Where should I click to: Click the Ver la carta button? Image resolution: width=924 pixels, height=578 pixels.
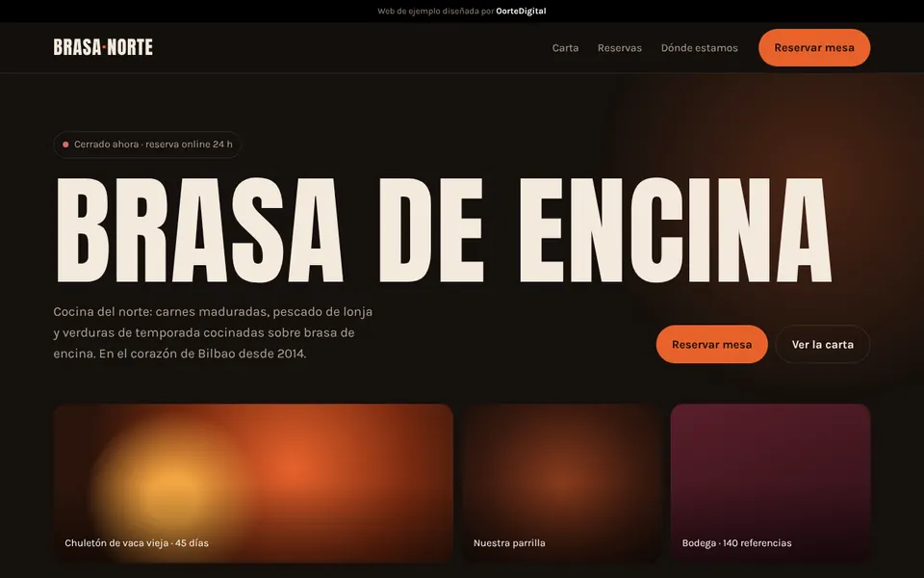click(x=822, y=345)
